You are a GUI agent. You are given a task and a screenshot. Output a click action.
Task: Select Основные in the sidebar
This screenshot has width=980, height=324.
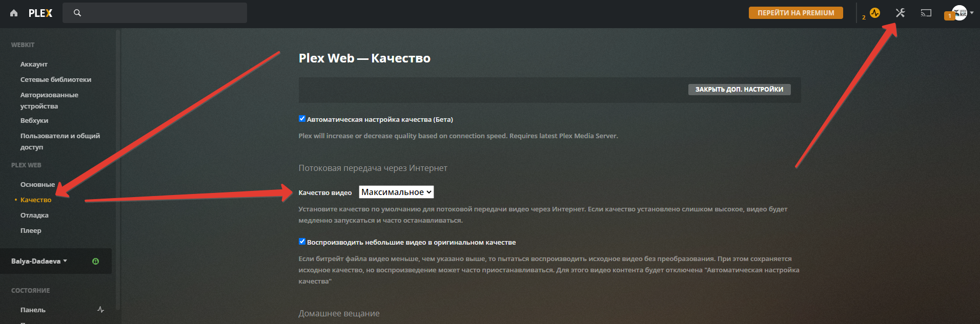tap(37, 184)
